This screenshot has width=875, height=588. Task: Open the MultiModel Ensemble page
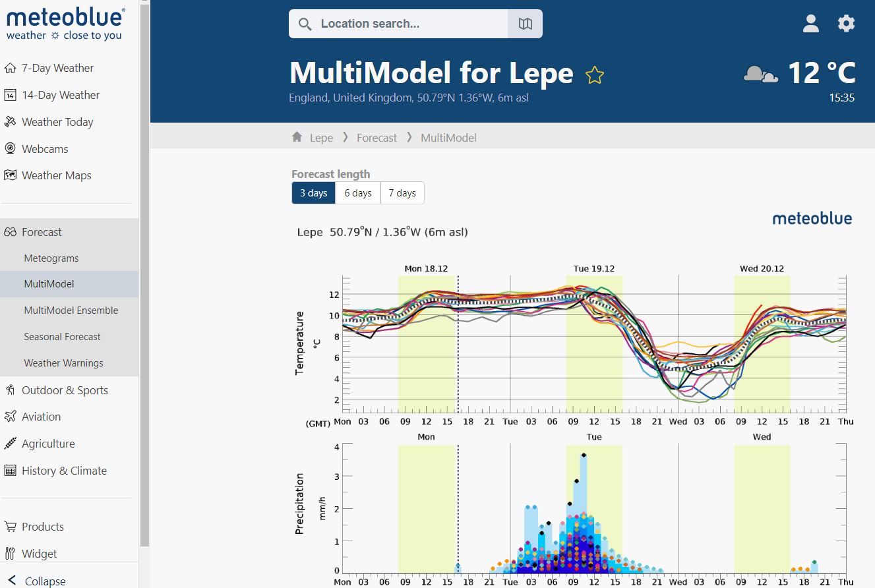69,310
